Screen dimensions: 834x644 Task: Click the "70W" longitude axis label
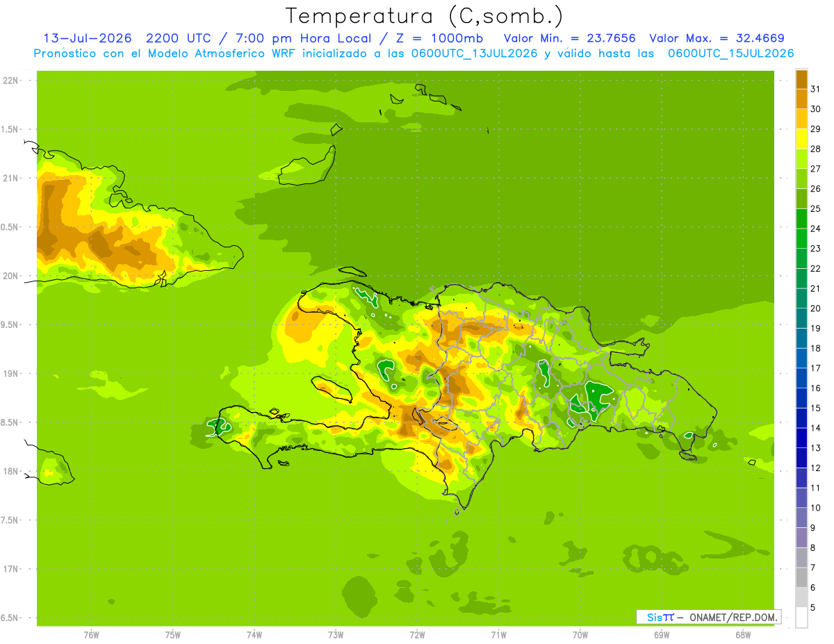(x=580, y=635)
